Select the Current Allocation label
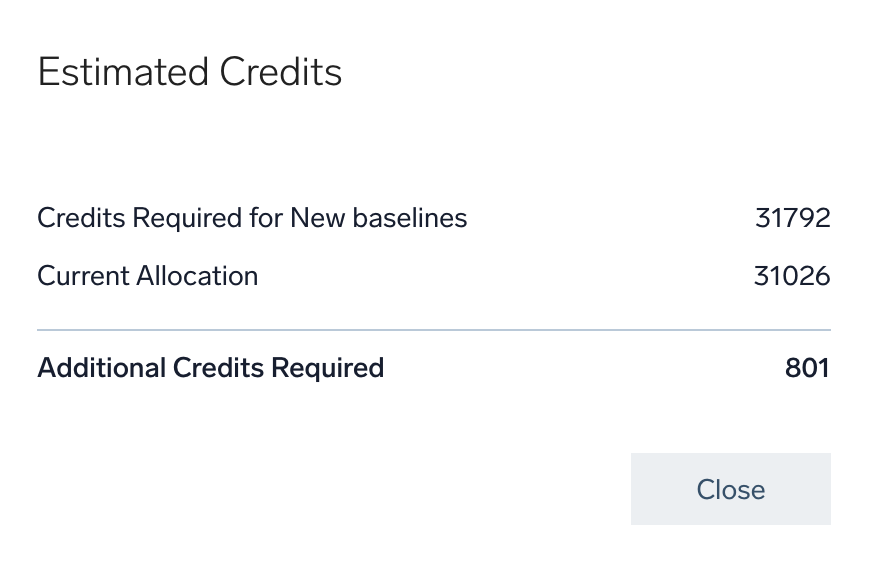876x568 pixels. coord(148,276)
